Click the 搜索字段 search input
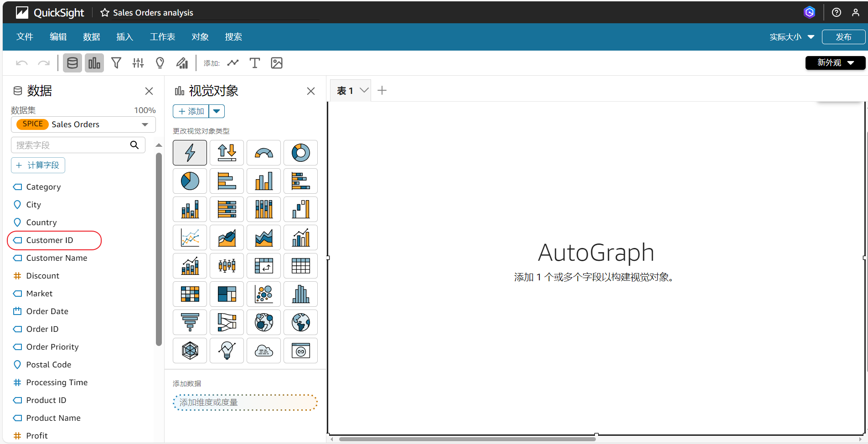The height and width of the screenshot is (444, 868). (72, 145)
